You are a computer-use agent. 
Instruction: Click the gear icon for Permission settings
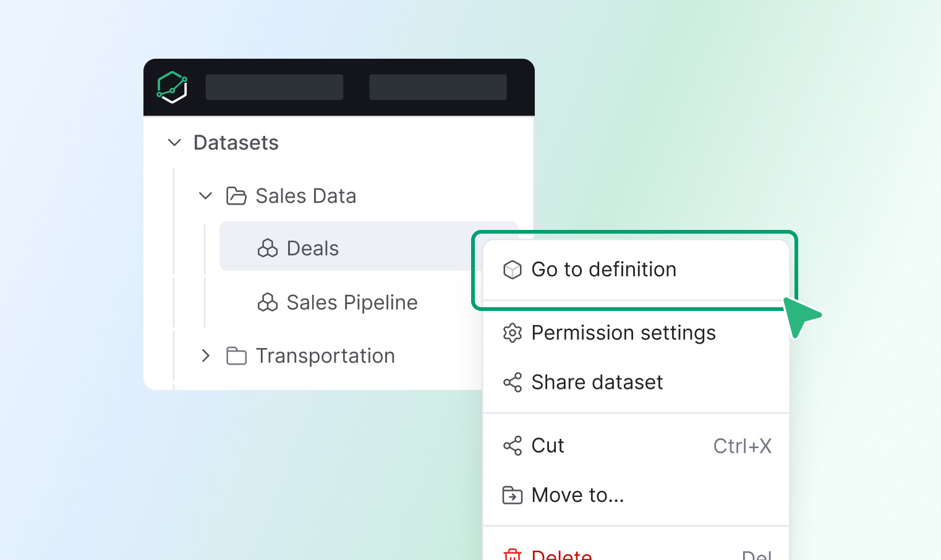pyautogui.click(x=513, y=333)
